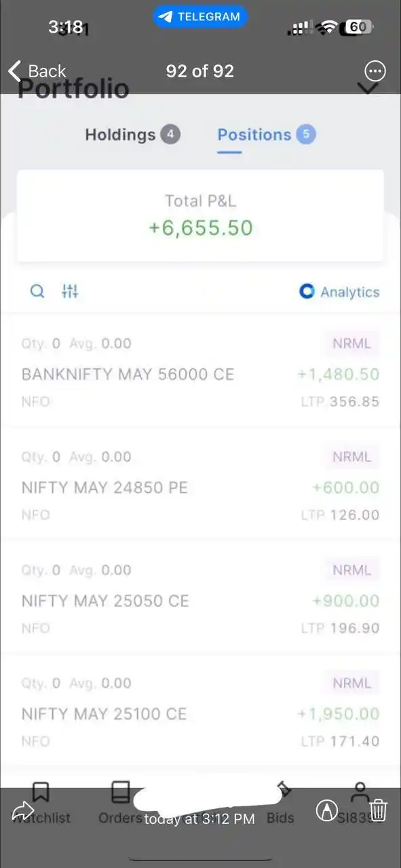Open the positions filter sliders icon
The width and height of the screenshot is (401, 868).
(x=70, y=292)
